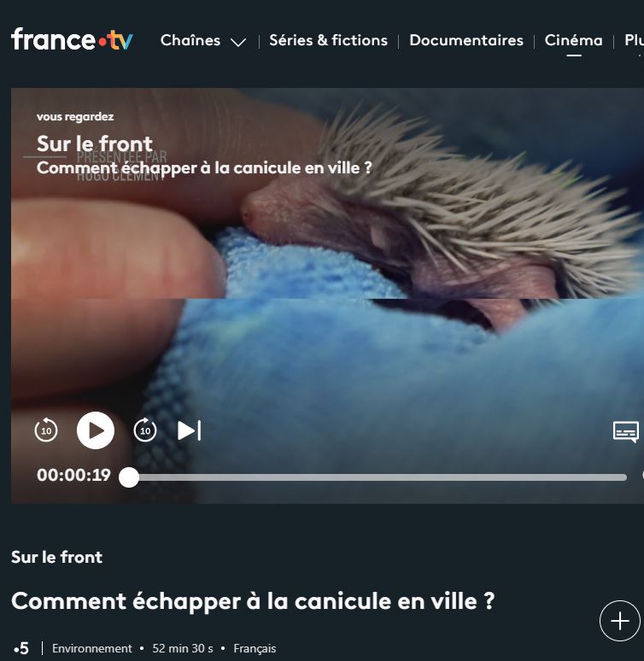
Task: Click the Environnement category link
Action: [92, 648]
